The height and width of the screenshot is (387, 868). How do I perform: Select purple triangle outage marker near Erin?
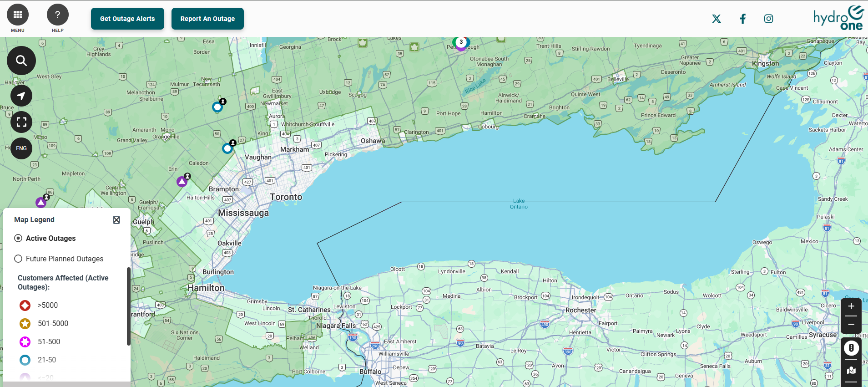click(182, 182)
